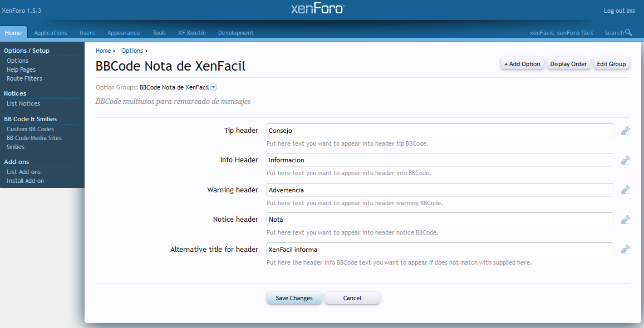Open Smilies in the sidebar
644x328 pixels.
click(16, 147)
